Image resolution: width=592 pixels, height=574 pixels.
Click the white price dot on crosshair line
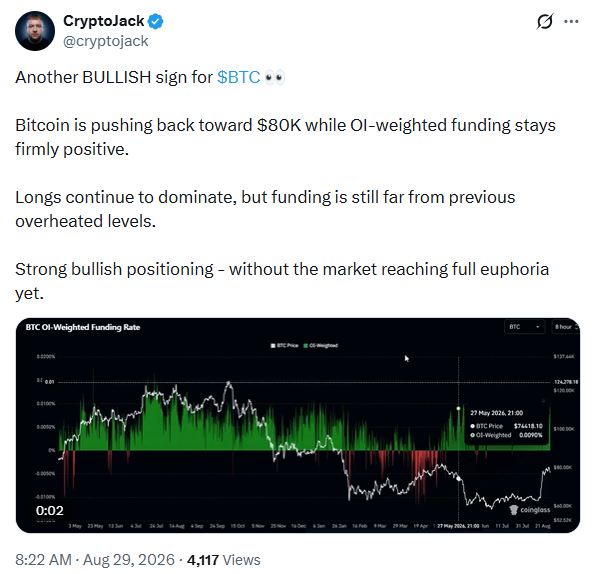tap(459, 478)
